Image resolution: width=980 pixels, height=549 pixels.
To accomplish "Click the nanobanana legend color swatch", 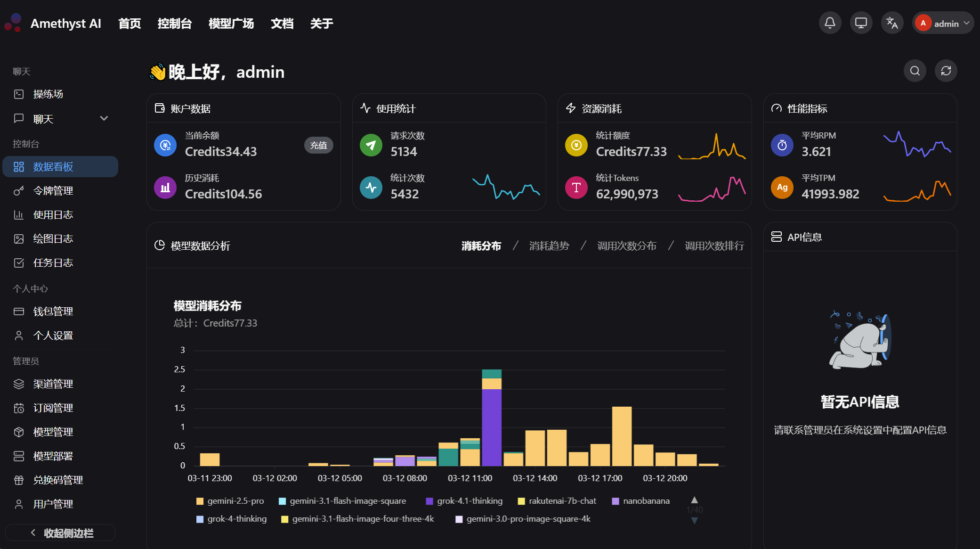I will pos(615,501).
